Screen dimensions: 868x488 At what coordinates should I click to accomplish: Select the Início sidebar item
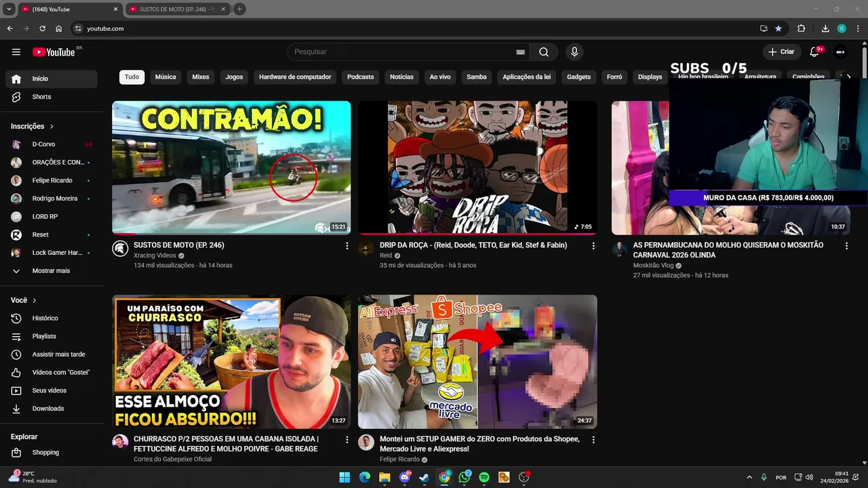[x=52, y=79]
